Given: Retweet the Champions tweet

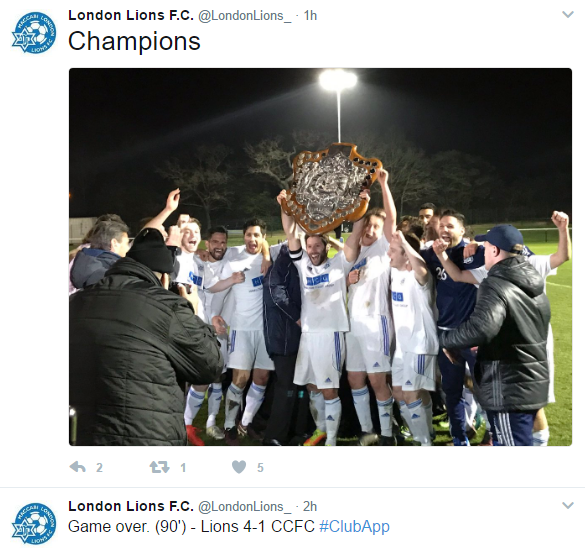Looking at the screenshot, I should click(159, 467).
